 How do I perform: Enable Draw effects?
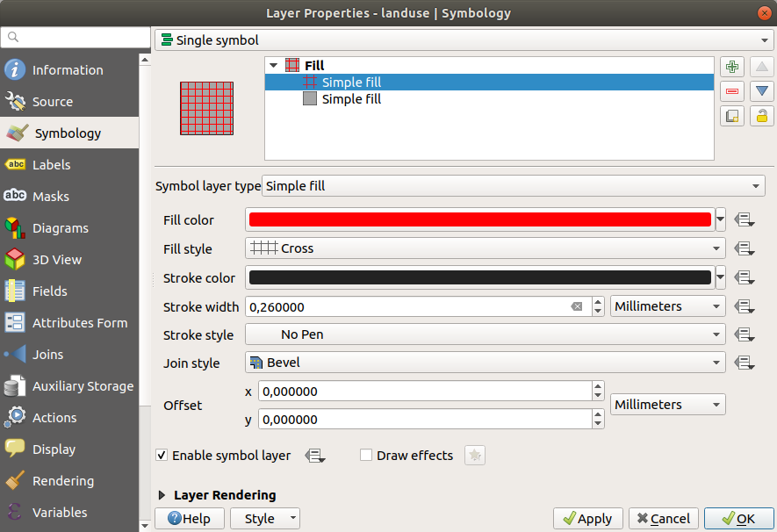click(x=366, y=455)
